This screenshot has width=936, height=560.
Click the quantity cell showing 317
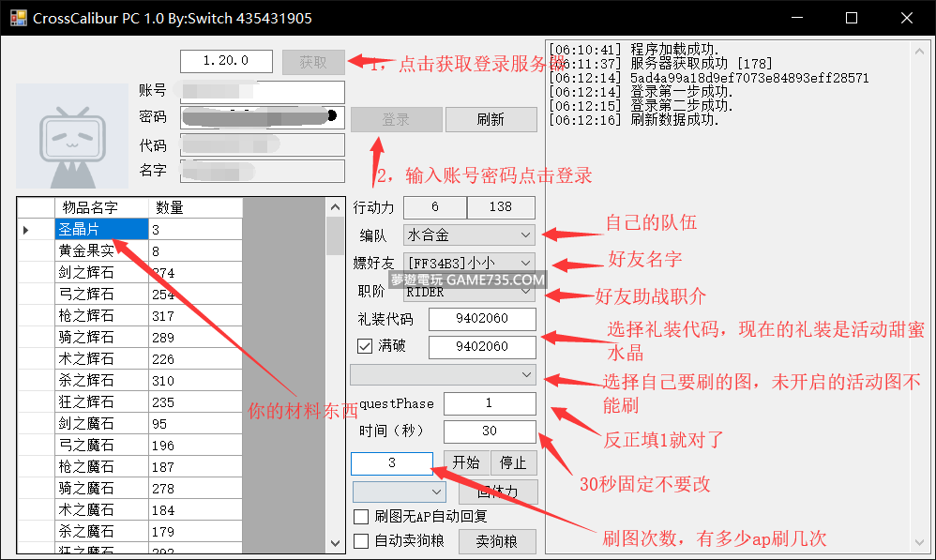click(195, 315)
